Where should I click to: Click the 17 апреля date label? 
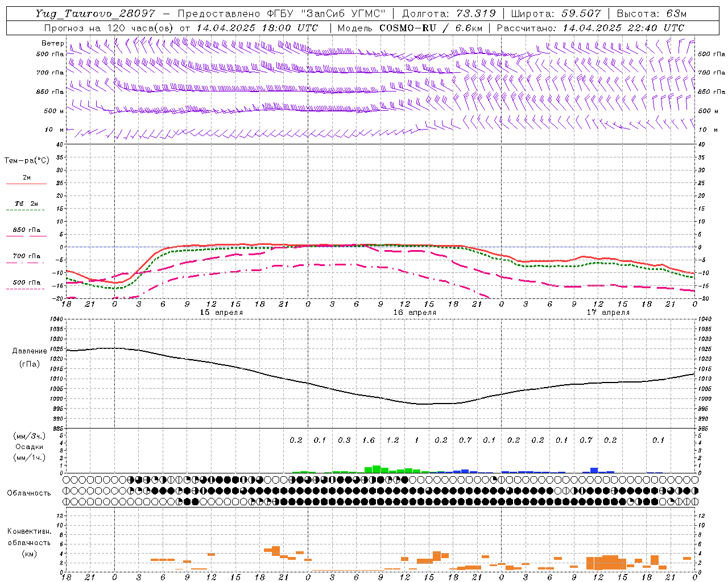[608, 313]
